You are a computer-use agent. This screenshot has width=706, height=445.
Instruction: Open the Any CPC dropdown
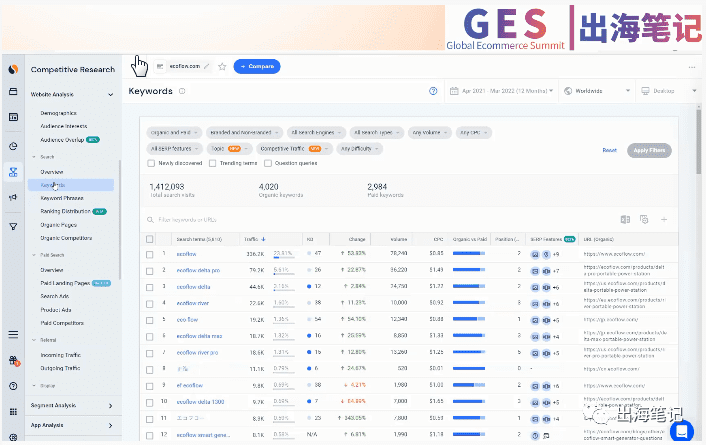click(474, 132)
